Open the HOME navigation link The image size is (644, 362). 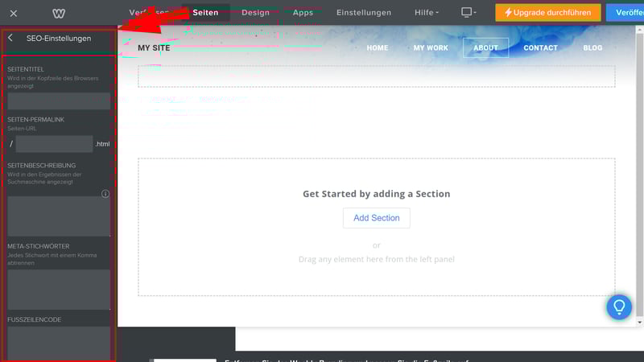pyautogui.click(x=378, y=48)
